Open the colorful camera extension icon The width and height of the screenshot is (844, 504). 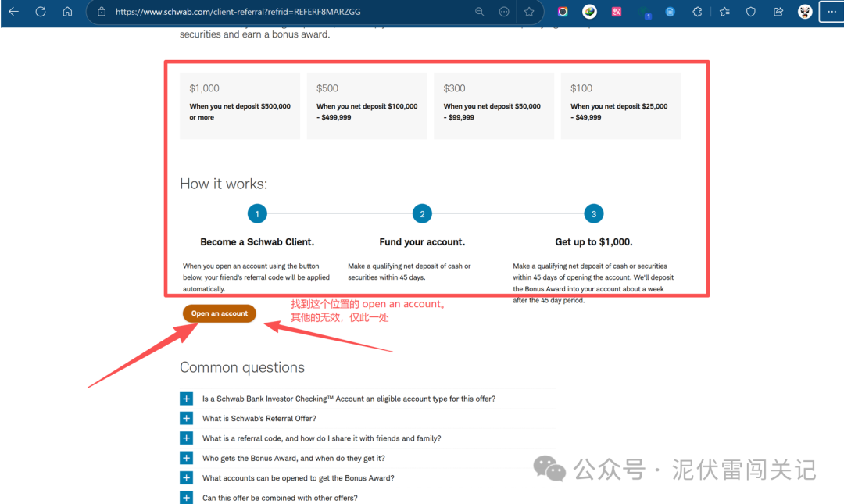[563, 11]
